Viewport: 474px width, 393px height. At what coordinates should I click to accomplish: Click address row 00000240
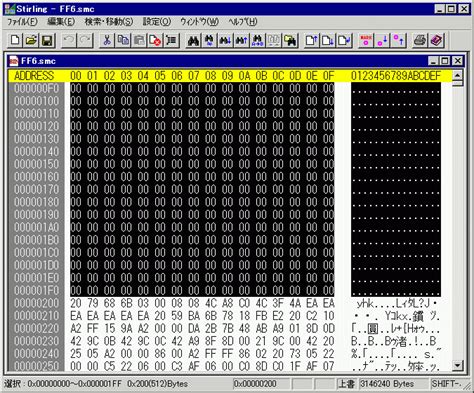(x=36, y=354)
